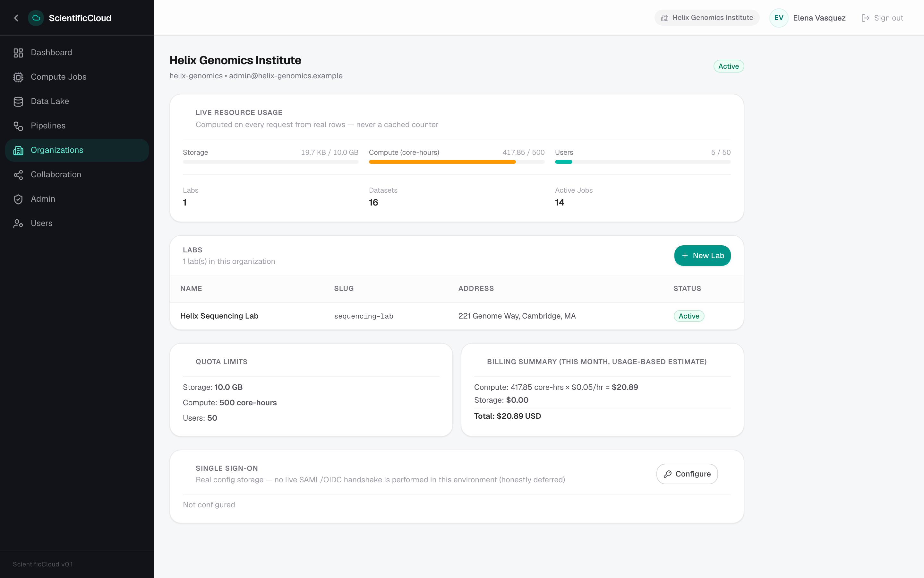This screenshot has height=578, width=924.
Task: Click the ScientificCloud v0.1 footer text
Action: 43,564
